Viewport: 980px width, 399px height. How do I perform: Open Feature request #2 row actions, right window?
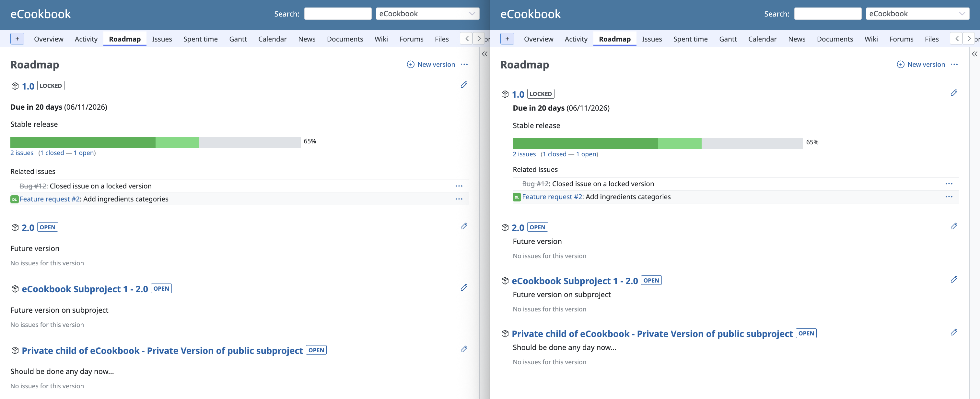[x=949, y=197]
